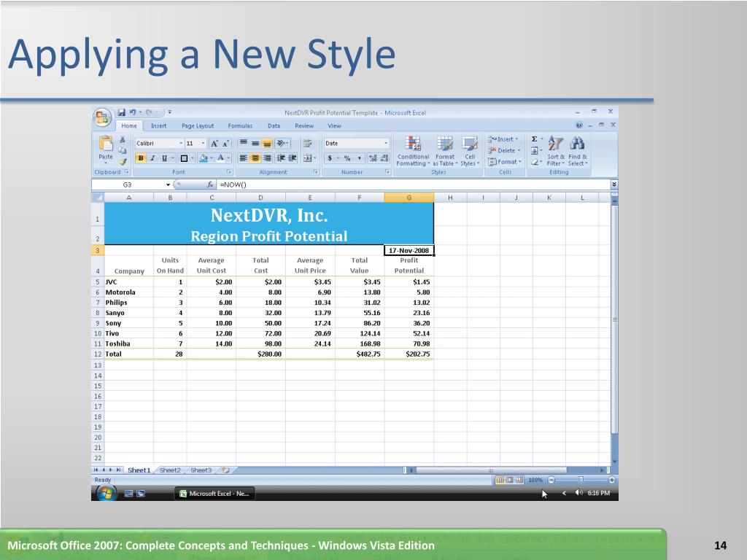Screen dimensions: 747x560
Task: Click the Fill Color paint bucket
Action: pos(204,158)
